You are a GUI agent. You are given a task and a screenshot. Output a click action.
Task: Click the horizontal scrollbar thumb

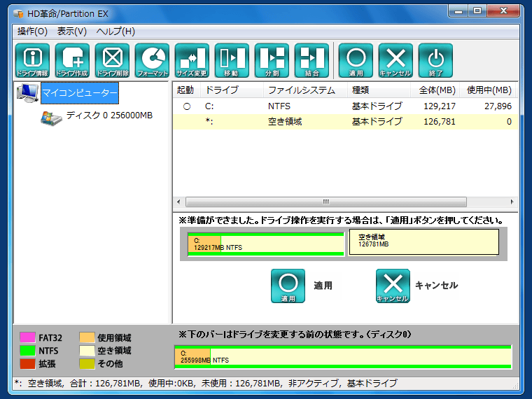(x=326, y=202)
